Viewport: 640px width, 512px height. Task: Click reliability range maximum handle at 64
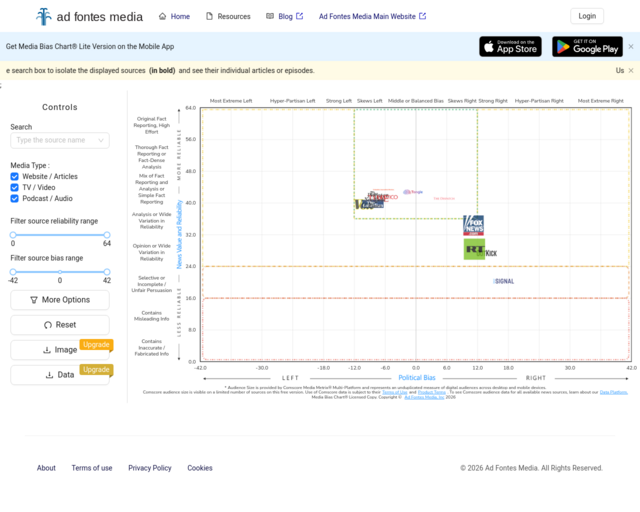[107, 235]
